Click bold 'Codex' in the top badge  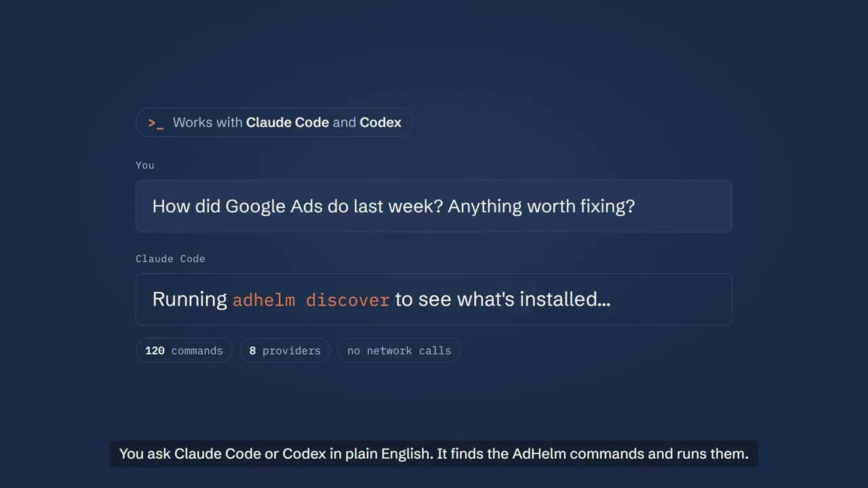[x=380, y=123]
